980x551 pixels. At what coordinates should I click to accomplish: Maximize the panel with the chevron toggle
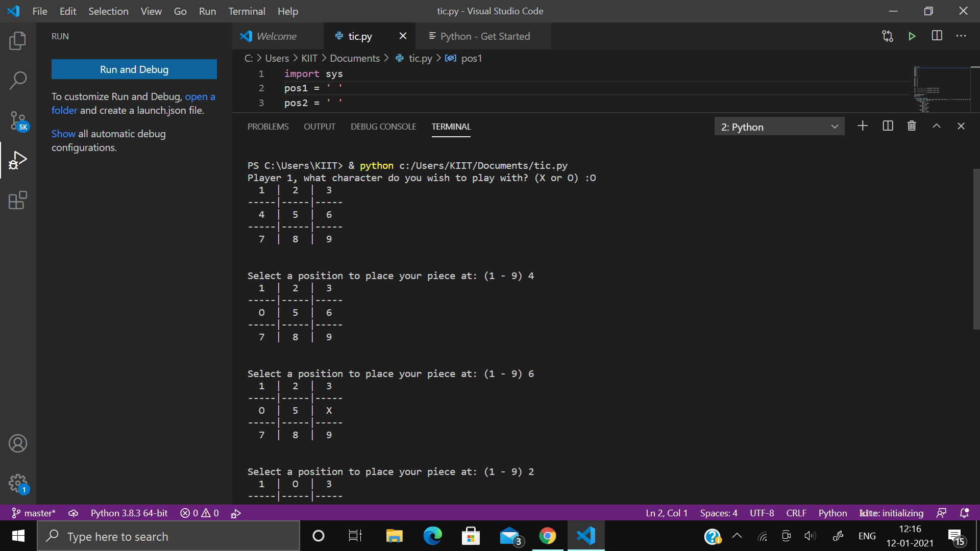(936, 126)
